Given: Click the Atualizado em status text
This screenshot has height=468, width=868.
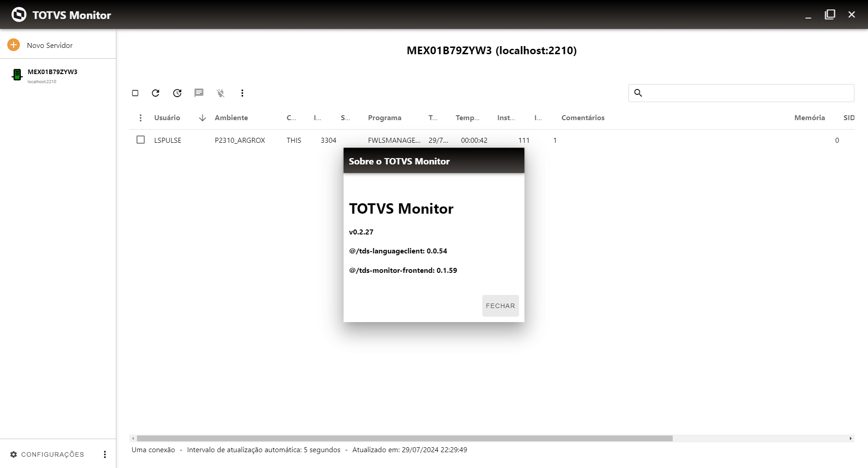Looking at the screenshot, I should pos(410,450).
